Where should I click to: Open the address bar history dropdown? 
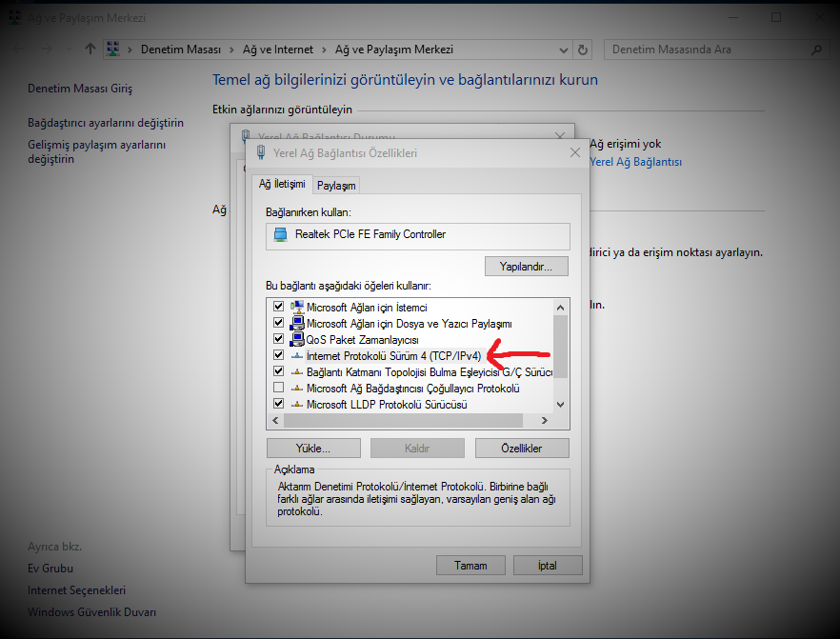pyautogui.click(x=564, y=50)
